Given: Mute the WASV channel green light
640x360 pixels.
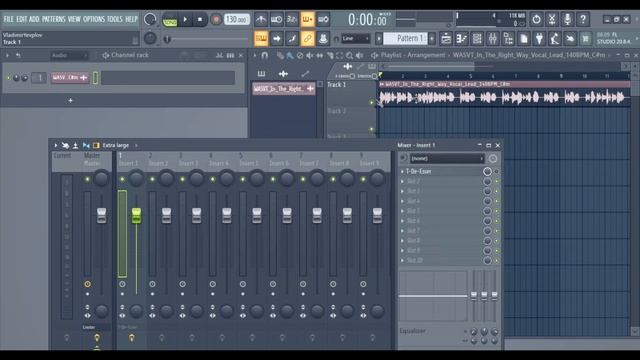Looking at the screenshot, I should coord(8,78).
